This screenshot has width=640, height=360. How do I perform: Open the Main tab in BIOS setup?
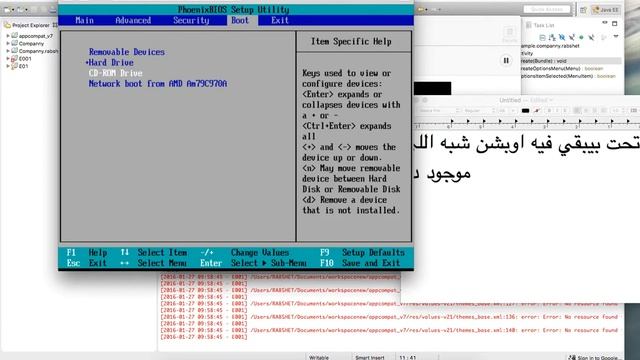click(84, 20)
